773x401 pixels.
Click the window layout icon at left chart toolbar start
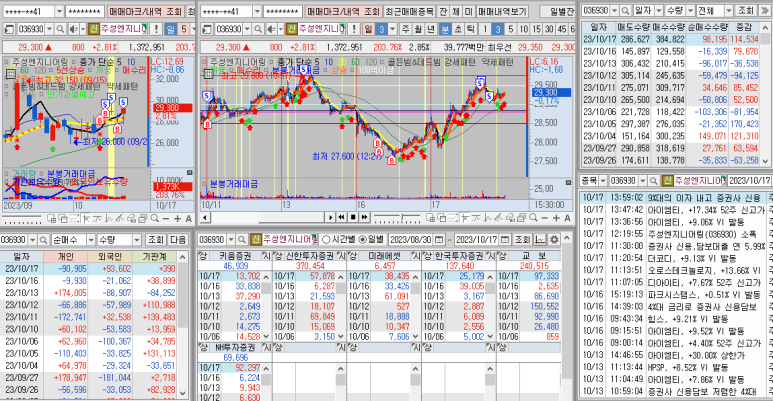(x=9, y=30)
